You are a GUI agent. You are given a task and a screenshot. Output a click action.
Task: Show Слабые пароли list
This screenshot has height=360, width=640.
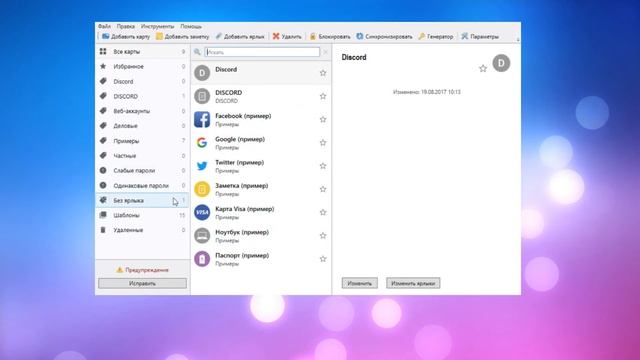click(142, 170)
